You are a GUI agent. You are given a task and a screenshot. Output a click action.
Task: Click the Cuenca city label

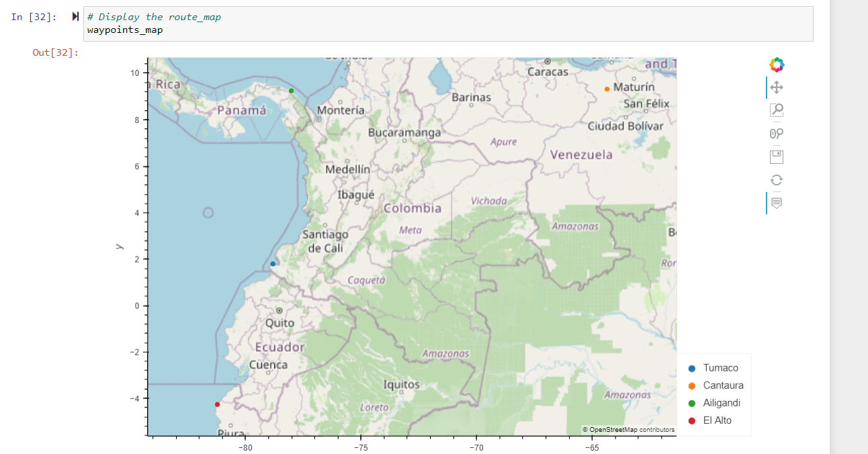[x=268, y=365]
